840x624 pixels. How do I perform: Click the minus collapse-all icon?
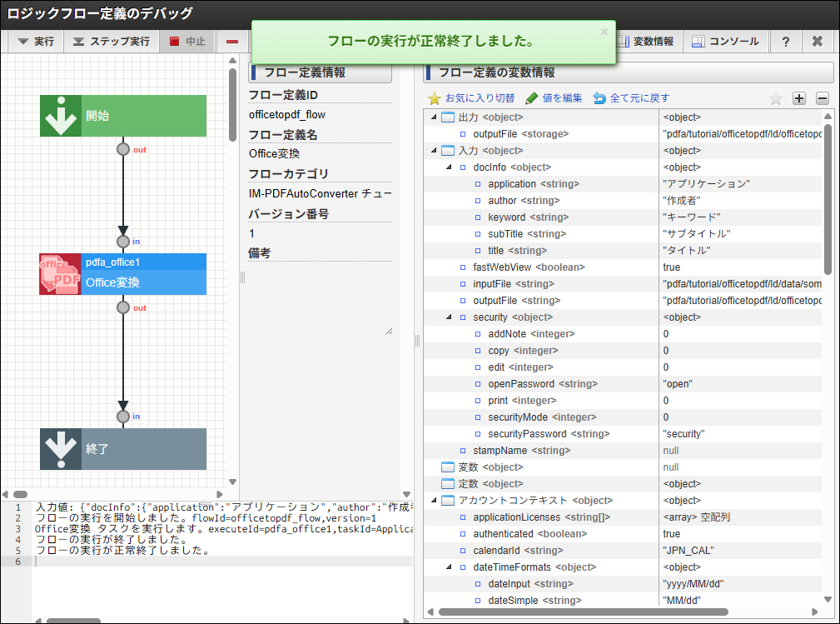click(823, 98)
